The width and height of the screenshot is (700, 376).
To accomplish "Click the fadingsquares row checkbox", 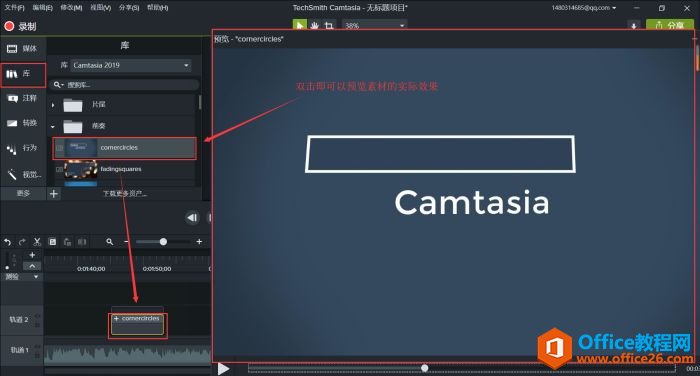I will (x=59, y=170).
